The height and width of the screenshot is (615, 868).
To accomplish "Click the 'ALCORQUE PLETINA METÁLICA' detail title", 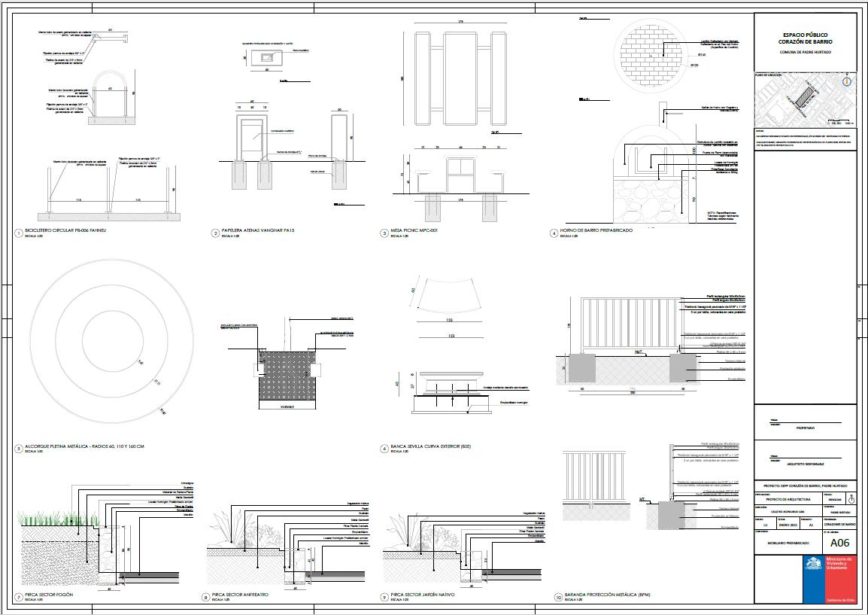I will coord(84,446).
